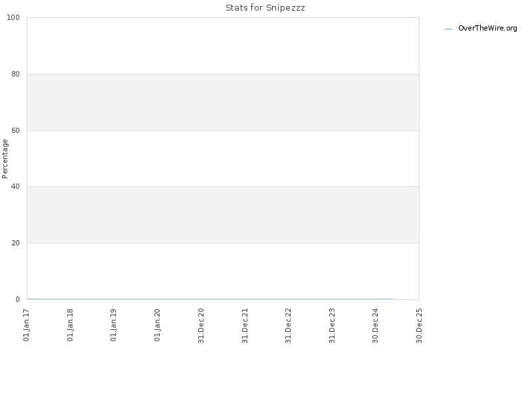Select the 30.Dec.24 x-axis label
The height and width of the screenshot is (399, 532).
[x=375, y=326]
